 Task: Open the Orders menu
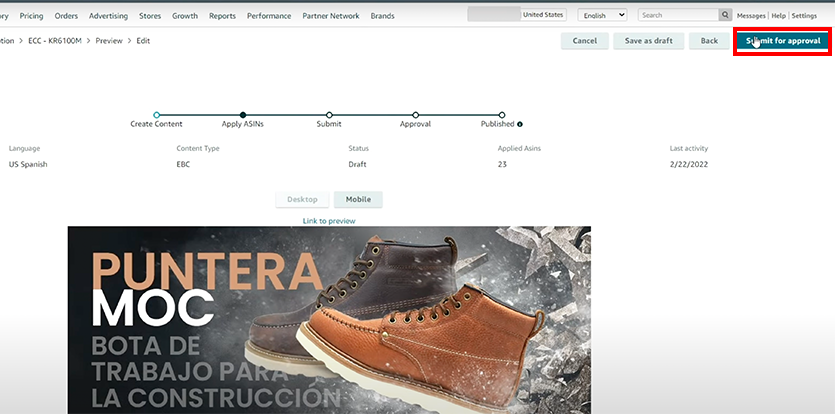click(x=66, y=16)
